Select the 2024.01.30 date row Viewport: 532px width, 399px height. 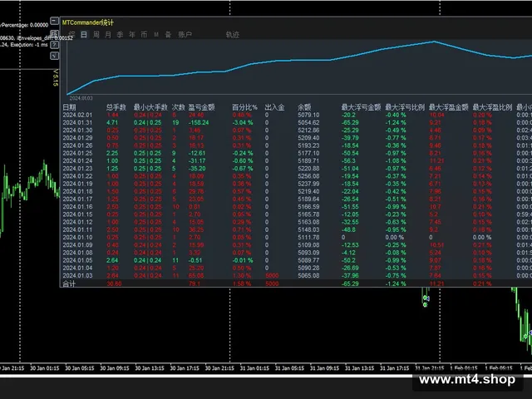tap(77, 131)
